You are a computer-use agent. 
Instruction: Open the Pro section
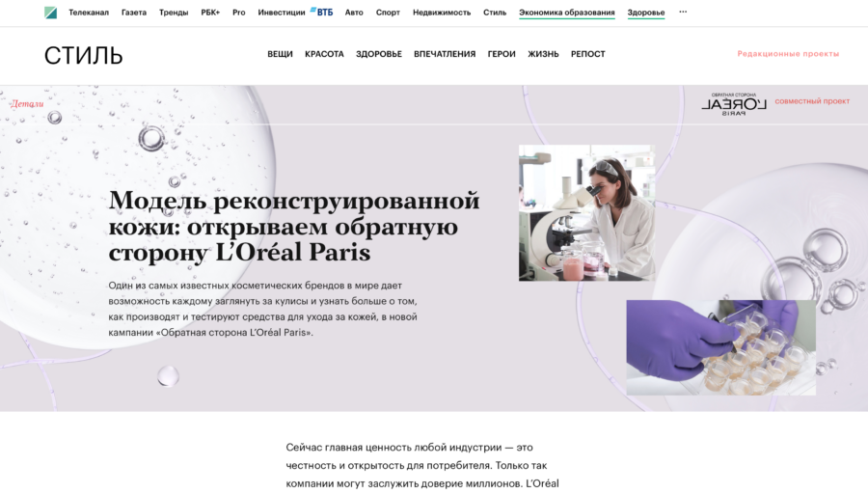[x=238, y=13]
